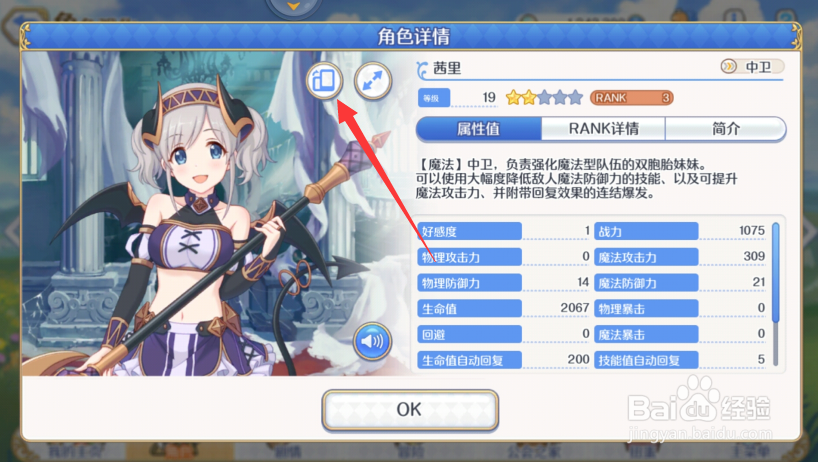The height and width of the screenshot is (462, 818).
Task: Tap the 技能值自动回复 stat label
Action: click(x=646, y=360)
